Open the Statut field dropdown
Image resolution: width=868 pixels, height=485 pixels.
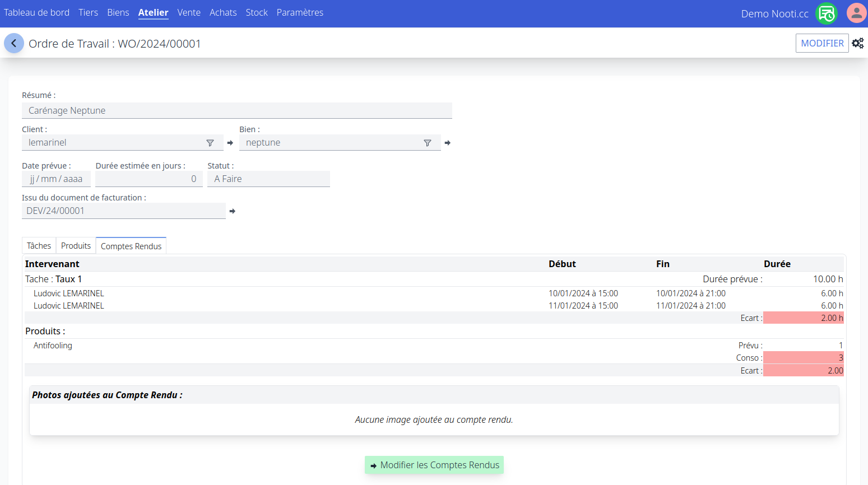(268, 179)
